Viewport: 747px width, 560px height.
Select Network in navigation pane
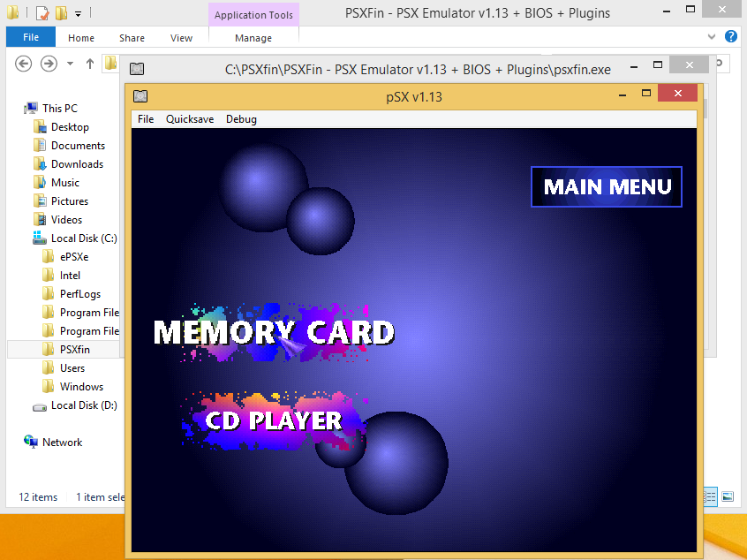pos(63,443)
